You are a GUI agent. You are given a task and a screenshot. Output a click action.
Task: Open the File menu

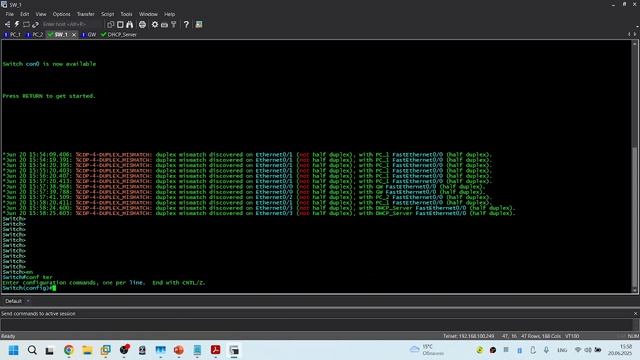tap(10, 14)
